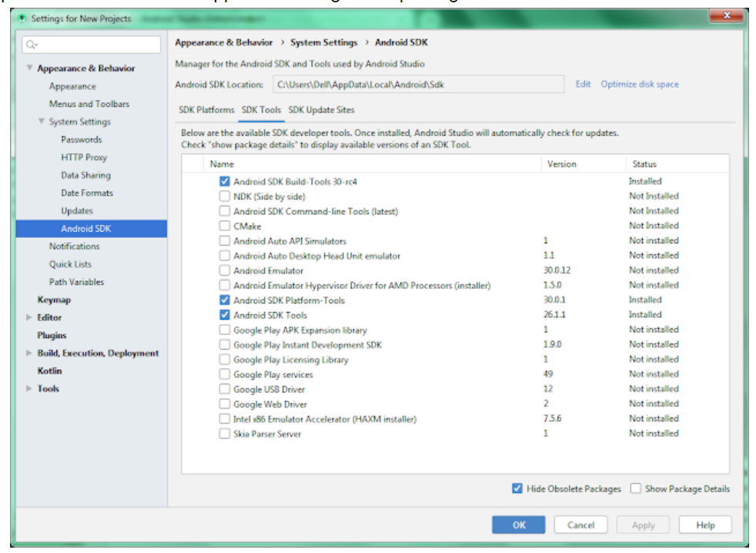Expand the Editor section arrow

[29, 317]
